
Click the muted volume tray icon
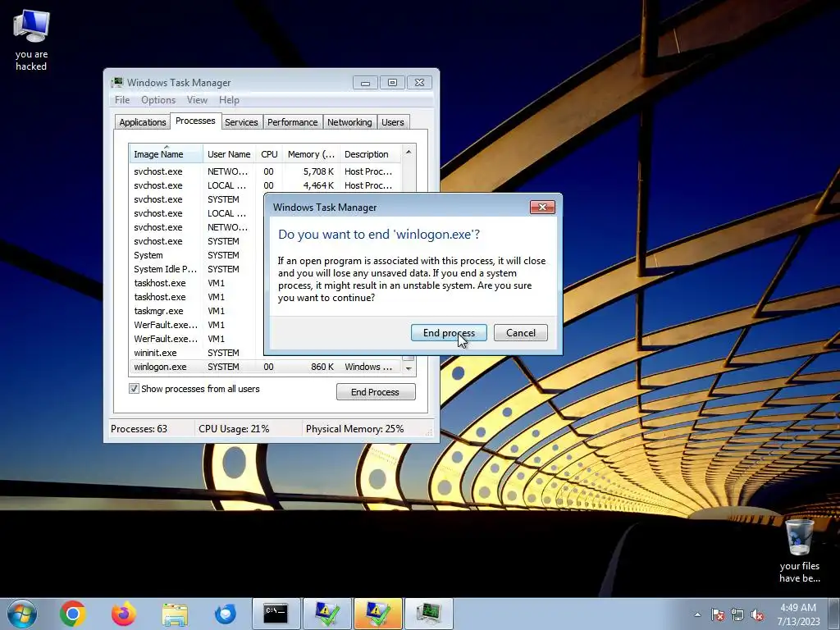[x=757, y=614]
